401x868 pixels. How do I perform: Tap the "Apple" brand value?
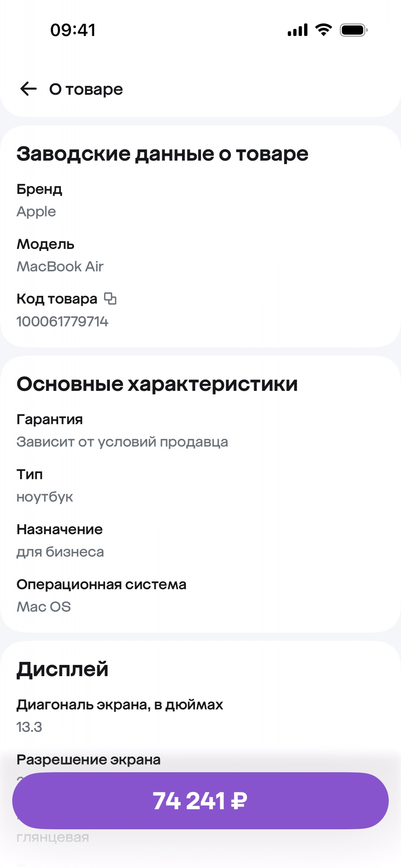tap(36, 212)
